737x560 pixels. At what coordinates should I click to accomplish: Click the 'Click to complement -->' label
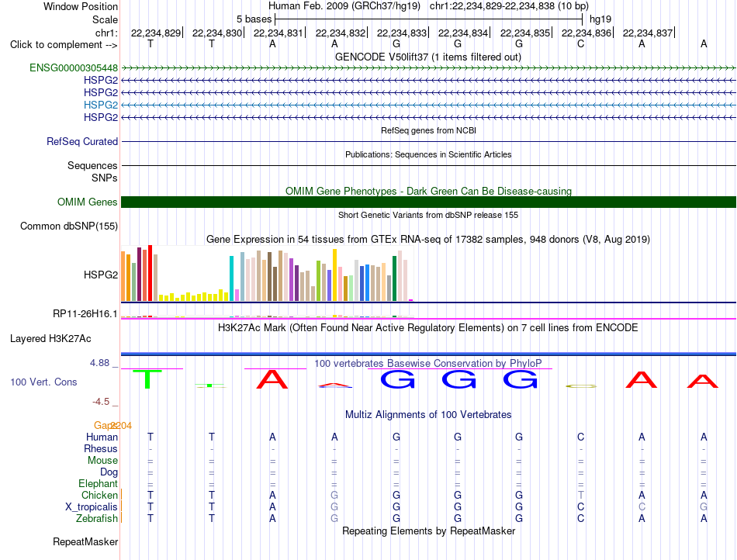coord(64,45)
